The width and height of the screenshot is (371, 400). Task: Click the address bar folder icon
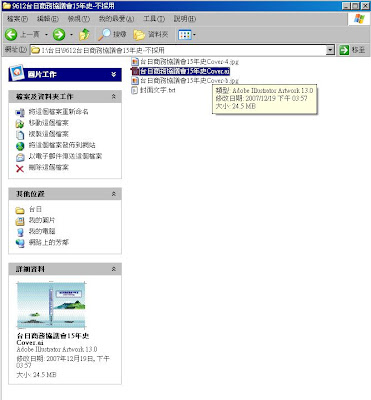coord(35,50)
